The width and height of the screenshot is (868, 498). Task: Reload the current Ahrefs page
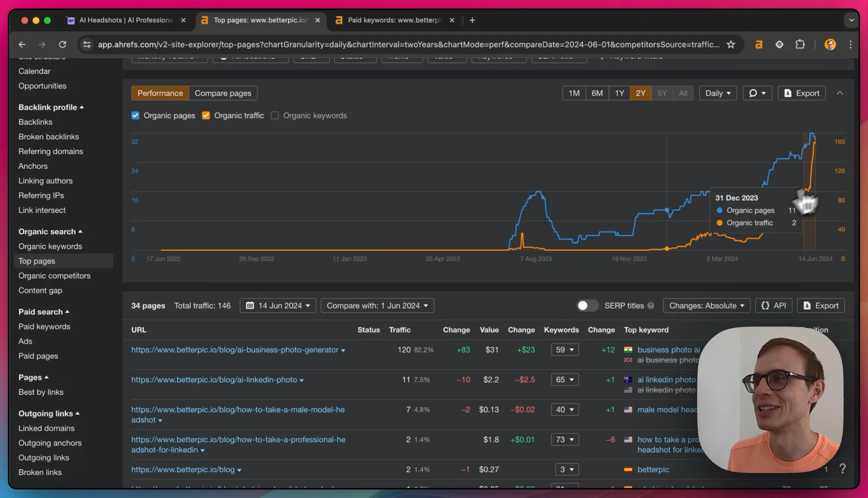coord(63,44)
